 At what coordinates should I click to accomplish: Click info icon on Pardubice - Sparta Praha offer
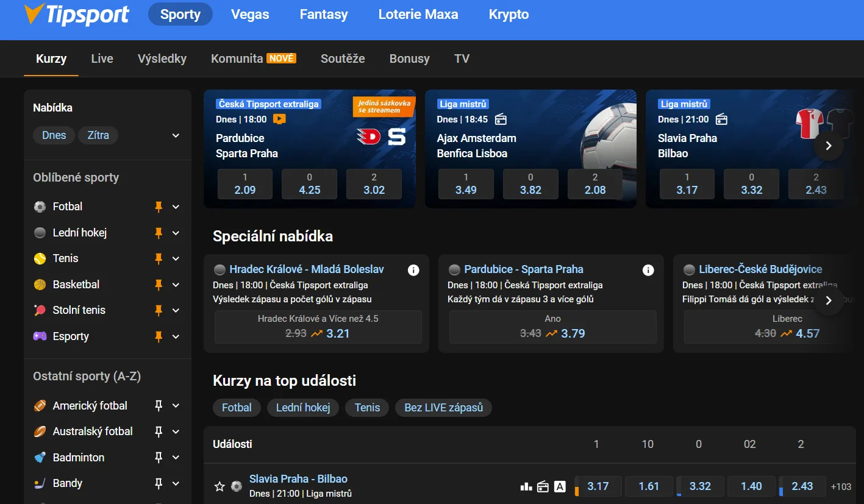tap(648, 270)
